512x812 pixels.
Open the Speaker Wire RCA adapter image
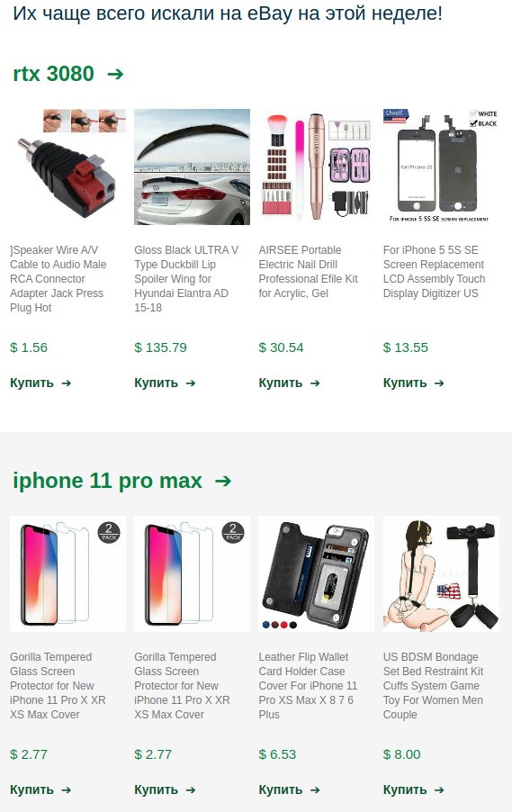tap(67, 167)
